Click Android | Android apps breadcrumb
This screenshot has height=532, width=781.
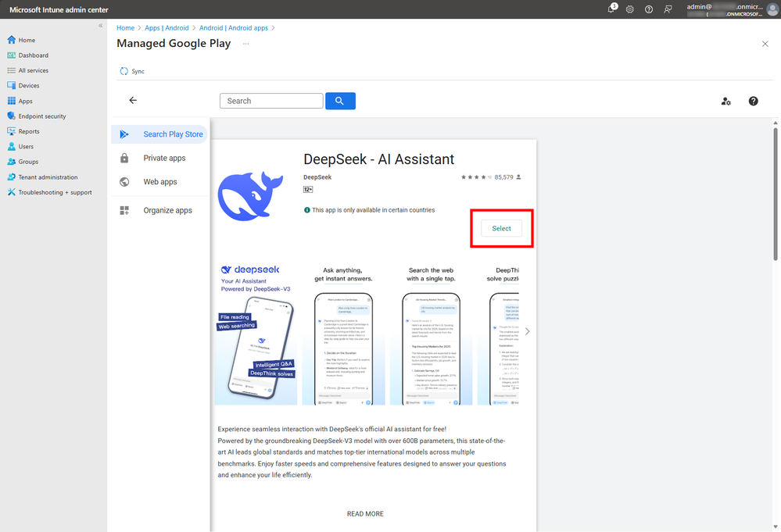234,28
